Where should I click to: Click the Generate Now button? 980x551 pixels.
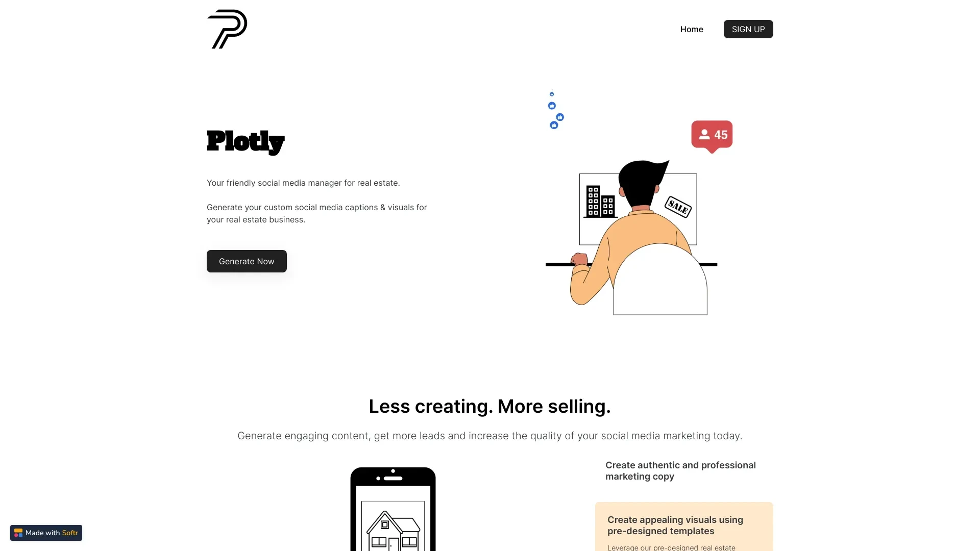point(247,261)
